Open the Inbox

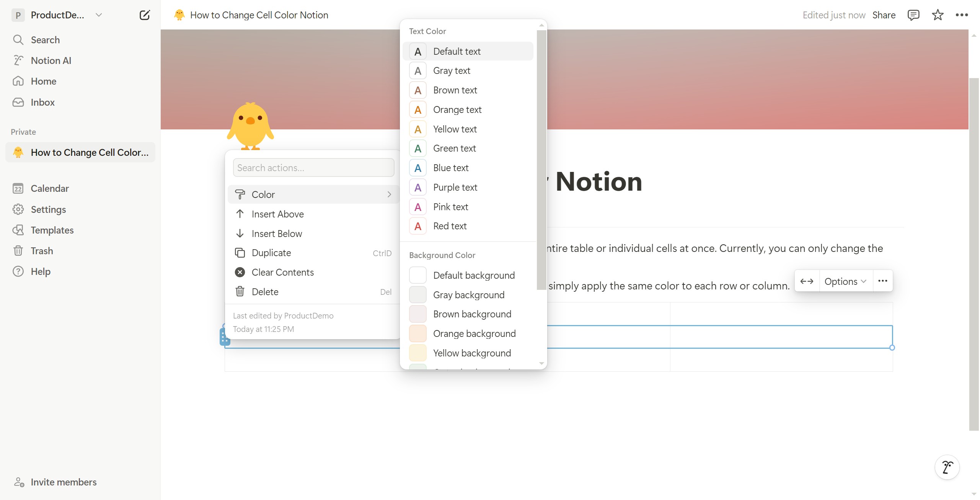click(80, 102)
